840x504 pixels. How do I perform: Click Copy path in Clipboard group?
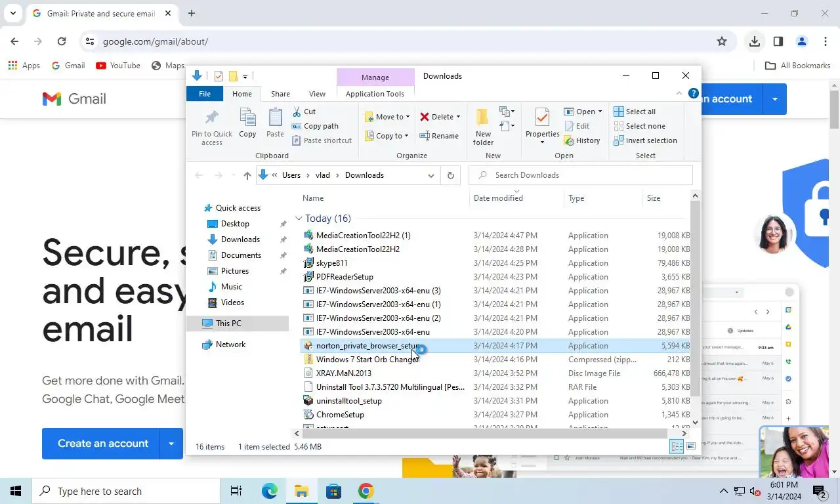[315, 126]
